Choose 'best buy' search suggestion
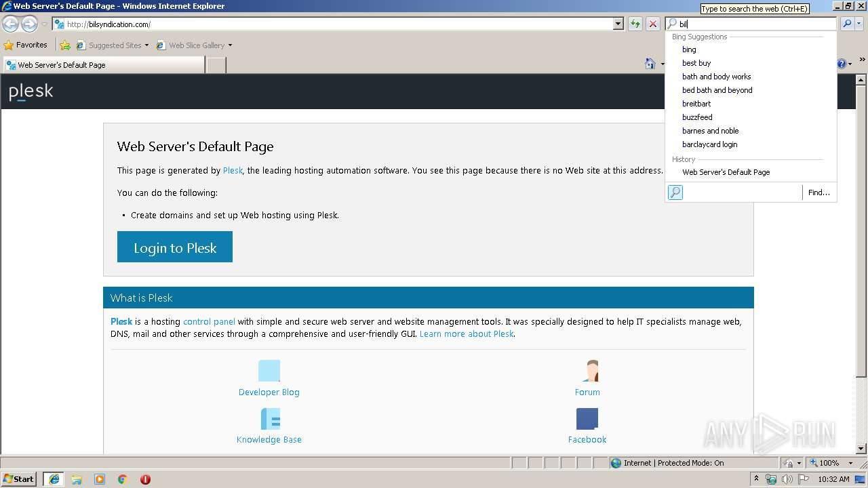This screenshot has height=488, width=868. tap(696, 63)
